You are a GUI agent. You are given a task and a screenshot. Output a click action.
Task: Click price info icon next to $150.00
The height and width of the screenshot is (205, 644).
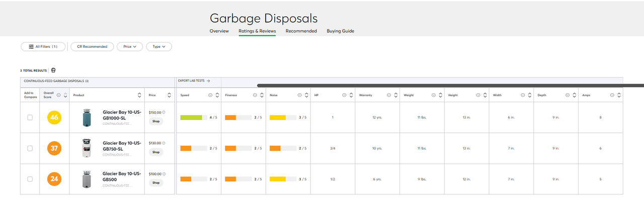(164, 112)
